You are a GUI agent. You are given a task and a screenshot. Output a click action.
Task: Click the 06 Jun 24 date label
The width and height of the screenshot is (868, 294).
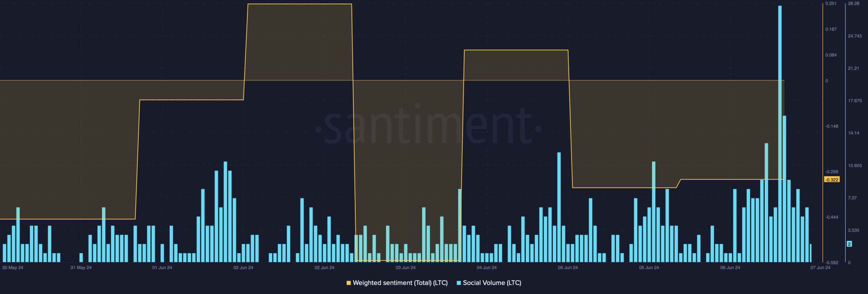[x=730, y=268]
